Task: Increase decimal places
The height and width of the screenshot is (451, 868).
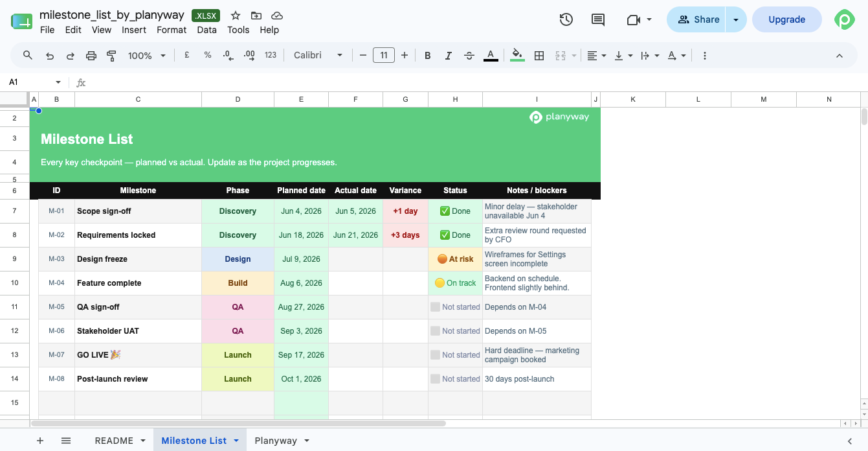Action: [249, 56]
